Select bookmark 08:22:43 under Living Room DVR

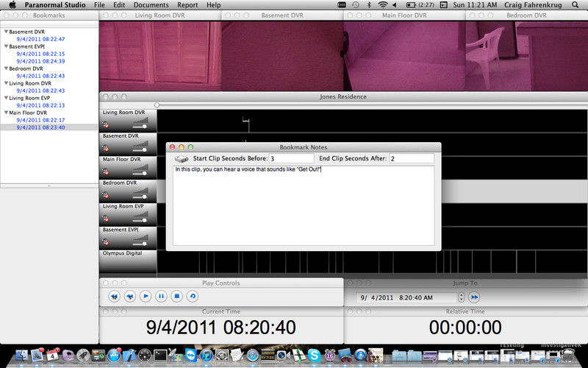[40, 91]
